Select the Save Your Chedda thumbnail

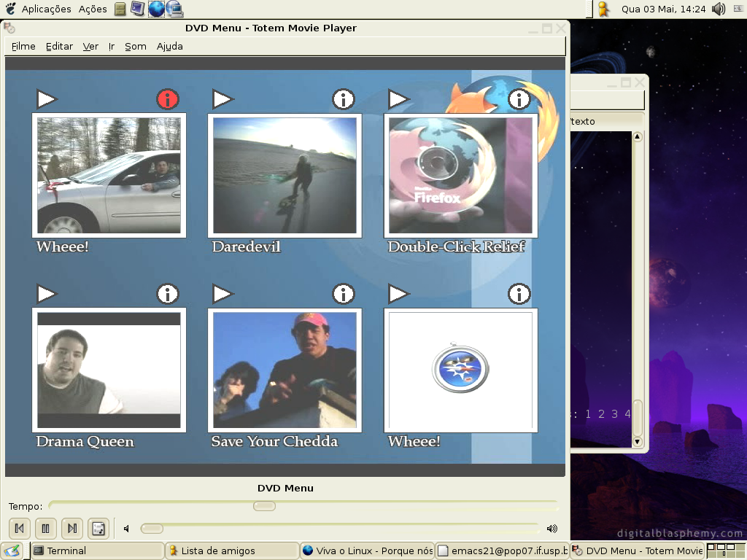[x=285, y=370]
